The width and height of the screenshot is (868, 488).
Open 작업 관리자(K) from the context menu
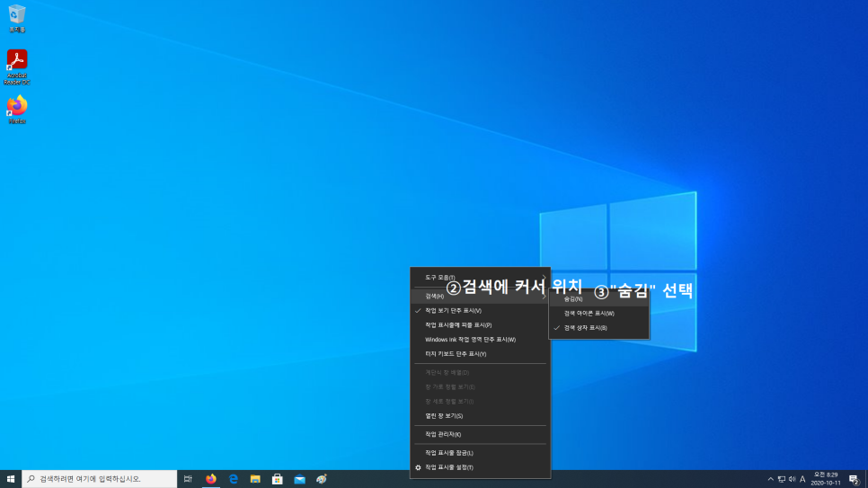480,435
